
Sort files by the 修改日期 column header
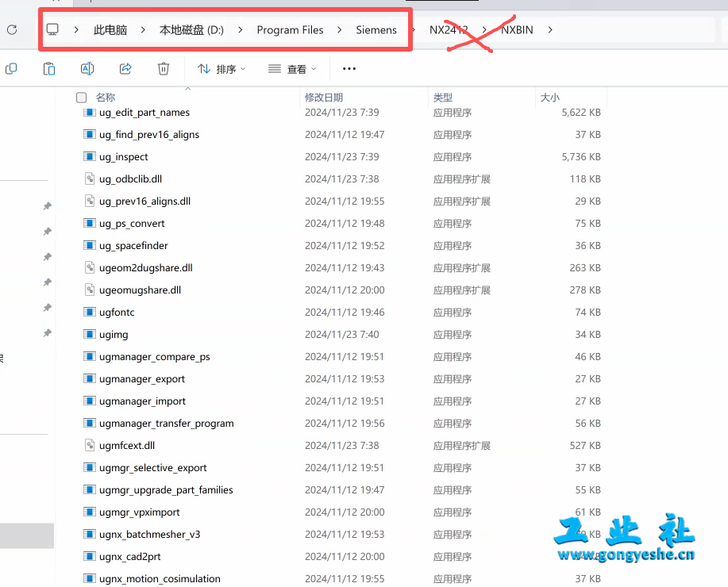pos(324,98)
